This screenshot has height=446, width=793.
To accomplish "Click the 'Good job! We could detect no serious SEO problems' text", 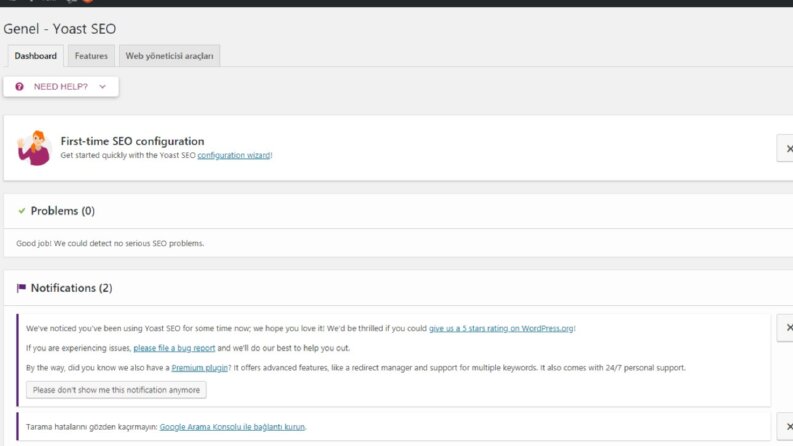I will pos(110,243).
